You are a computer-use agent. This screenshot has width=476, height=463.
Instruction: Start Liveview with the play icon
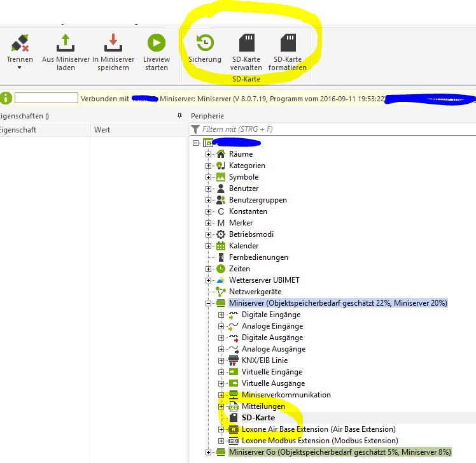tap(156, 43)
